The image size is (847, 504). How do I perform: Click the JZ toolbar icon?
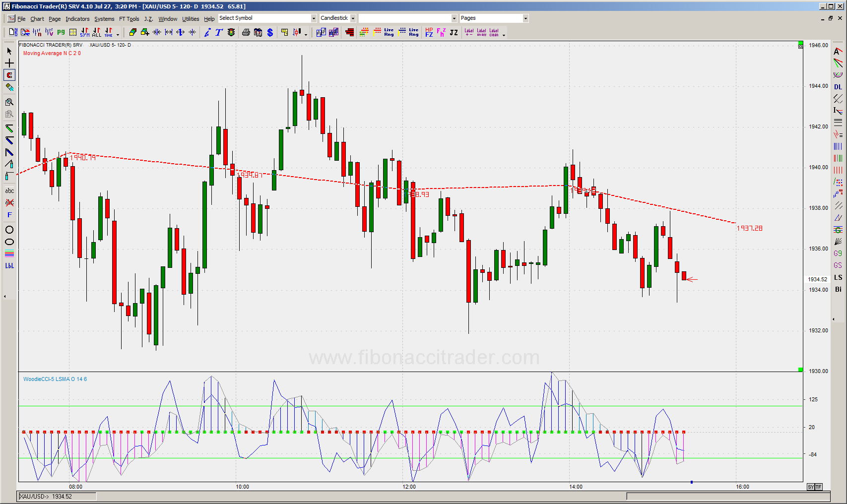(454, 32)
